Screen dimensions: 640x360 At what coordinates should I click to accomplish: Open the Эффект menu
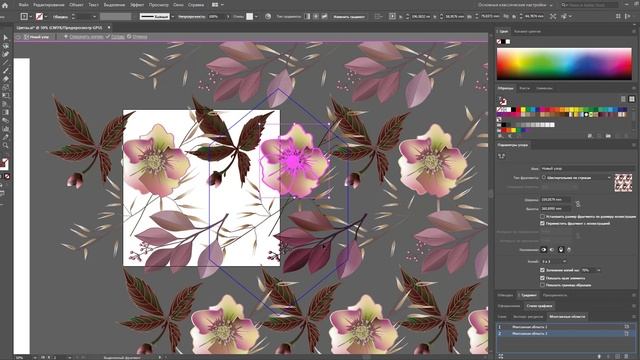pos(137,5)
